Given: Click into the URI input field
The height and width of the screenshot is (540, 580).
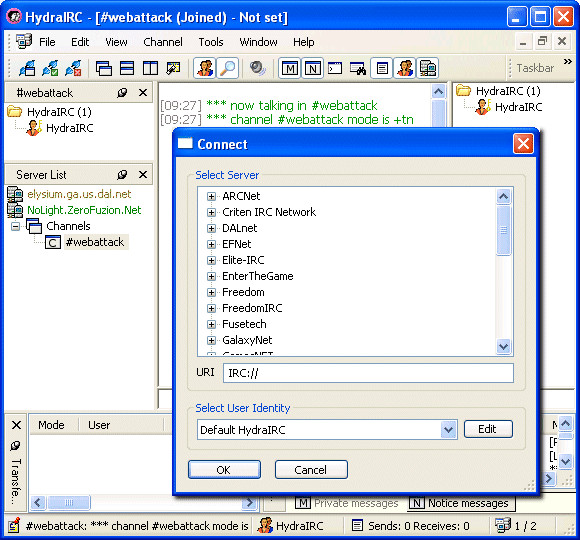Looking at the screenshot, I should point(368,373).
